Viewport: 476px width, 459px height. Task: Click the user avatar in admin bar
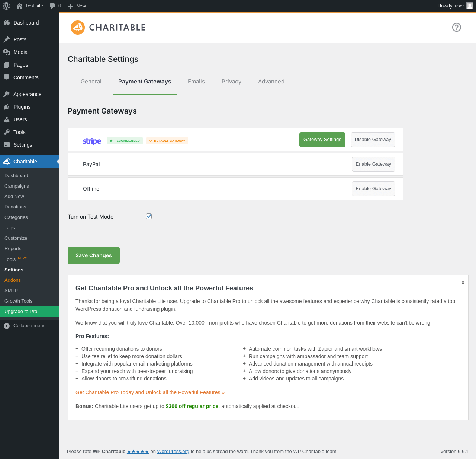[470, 6]
